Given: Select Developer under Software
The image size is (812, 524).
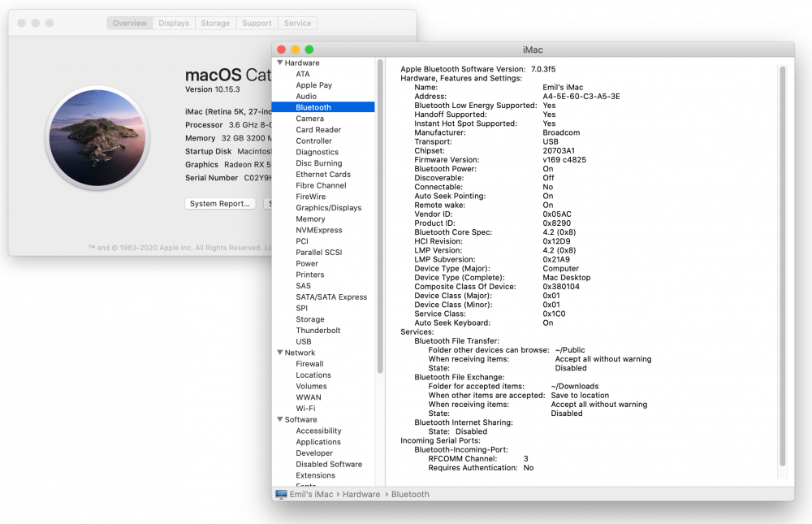Looking at the screenshot, I should coord(314,453).
